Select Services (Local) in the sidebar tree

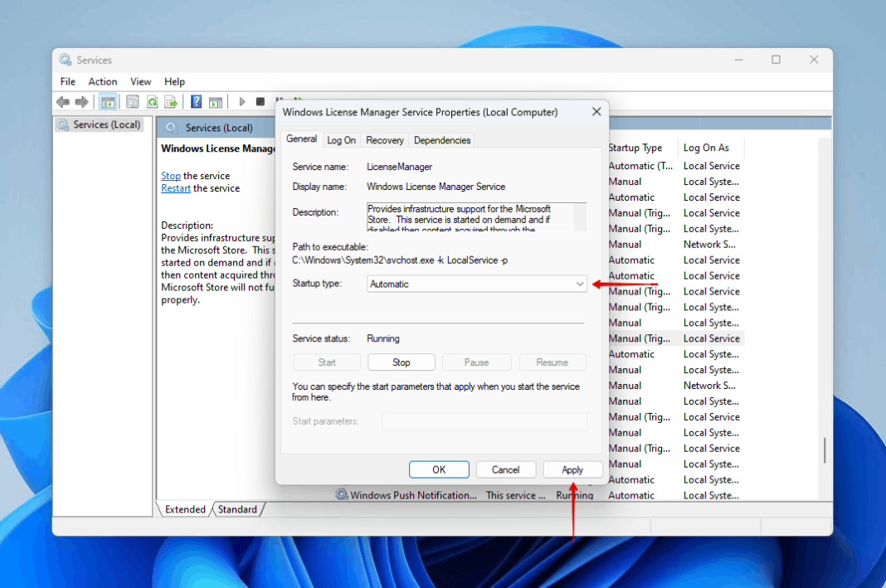(105, 124)
